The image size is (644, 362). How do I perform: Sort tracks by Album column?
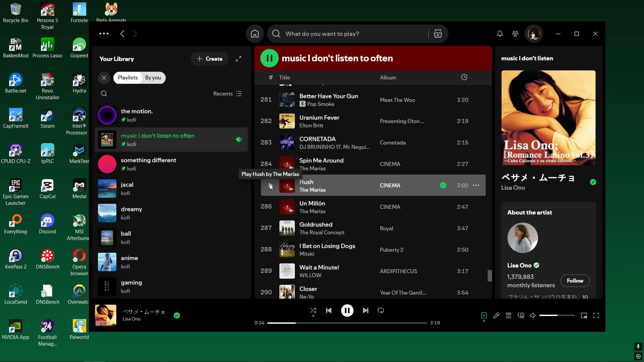coord(388,77)
